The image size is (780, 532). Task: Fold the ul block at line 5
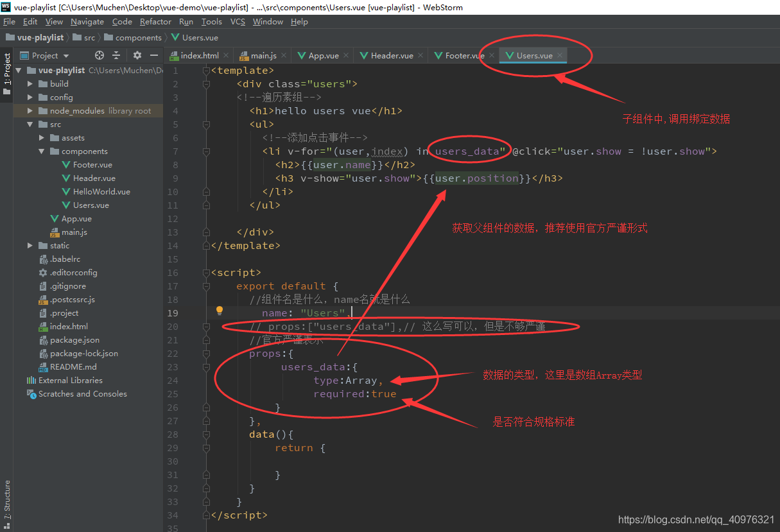pyautogui.click(x=206, y=124)
